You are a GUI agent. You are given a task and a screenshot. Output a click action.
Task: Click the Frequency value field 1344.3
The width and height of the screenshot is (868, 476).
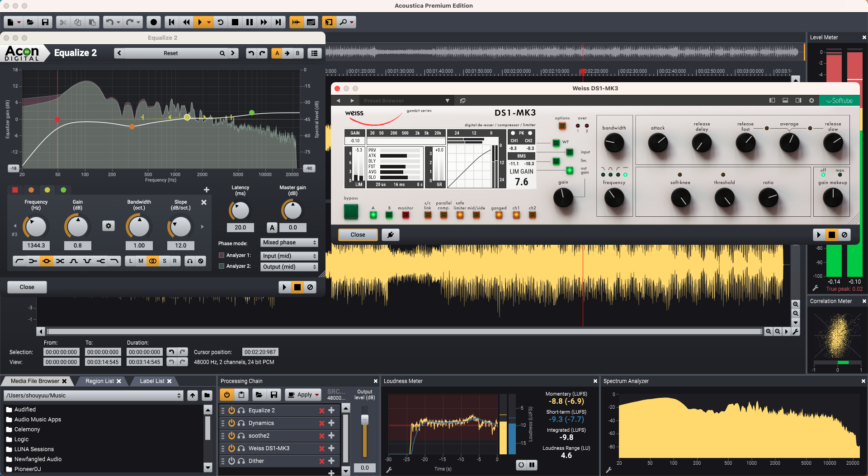pyautogui.click(x=36, y=246)
